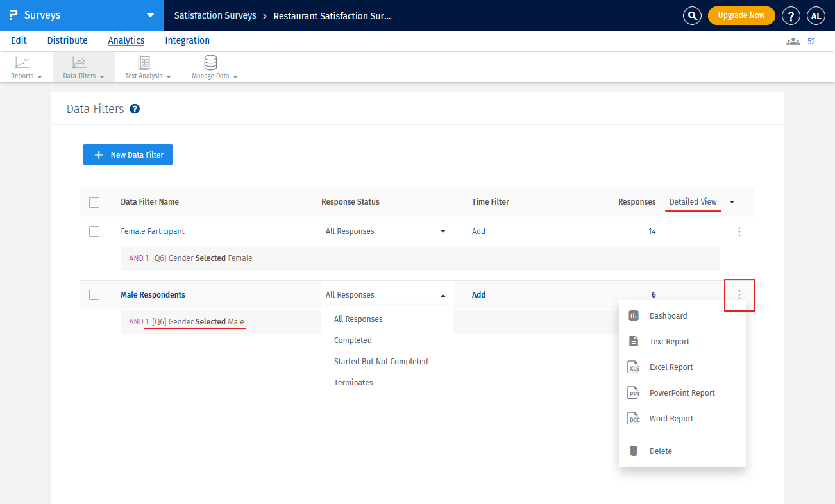835x504 pixels.
Task: Open the Reports chart icon in toolbar
Action: pos(22,63)
